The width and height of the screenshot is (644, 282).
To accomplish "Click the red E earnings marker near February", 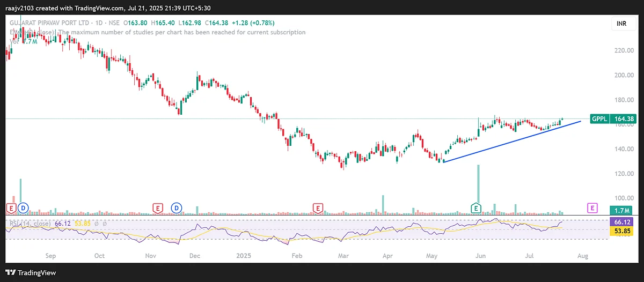I will [318, 207].
